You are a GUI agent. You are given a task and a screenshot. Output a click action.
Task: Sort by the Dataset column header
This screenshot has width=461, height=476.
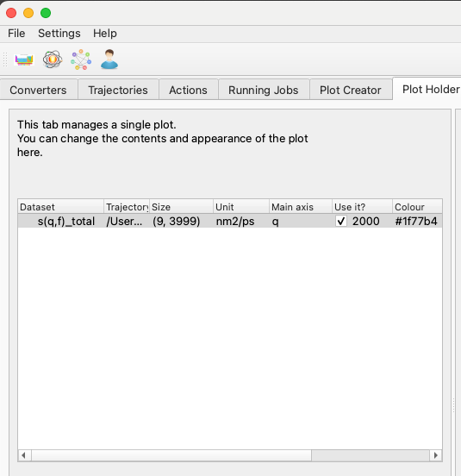(60, 207)
